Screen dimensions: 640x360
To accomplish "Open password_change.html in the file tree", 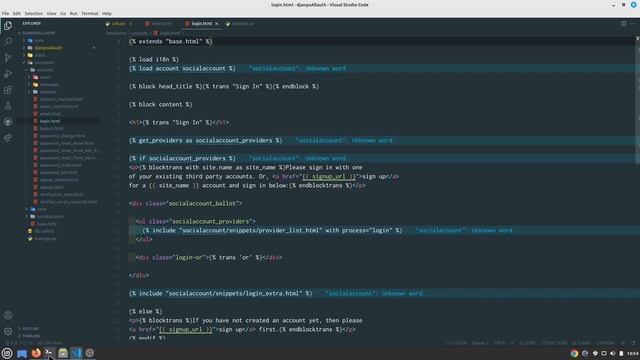I will pyautogui.click(x=62, y=136).
